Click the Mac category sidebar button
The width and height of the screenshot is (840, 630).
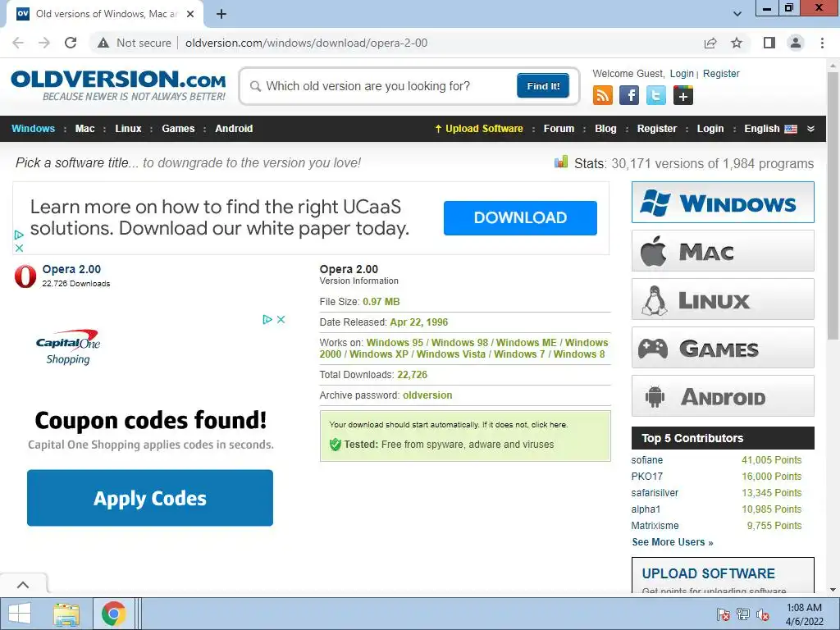tap(723, 251)
